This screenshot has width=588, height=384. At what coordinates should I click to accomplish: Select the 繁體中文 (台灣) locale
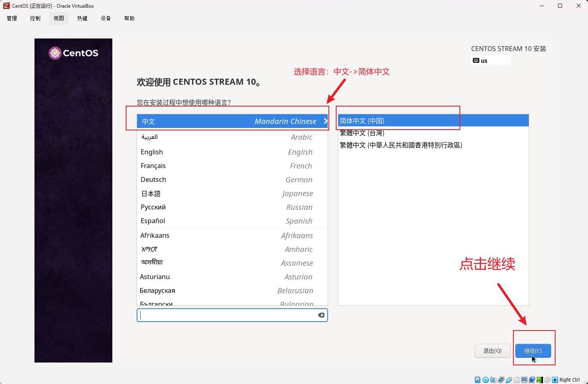pyautogui.click(x=433, y=133)
